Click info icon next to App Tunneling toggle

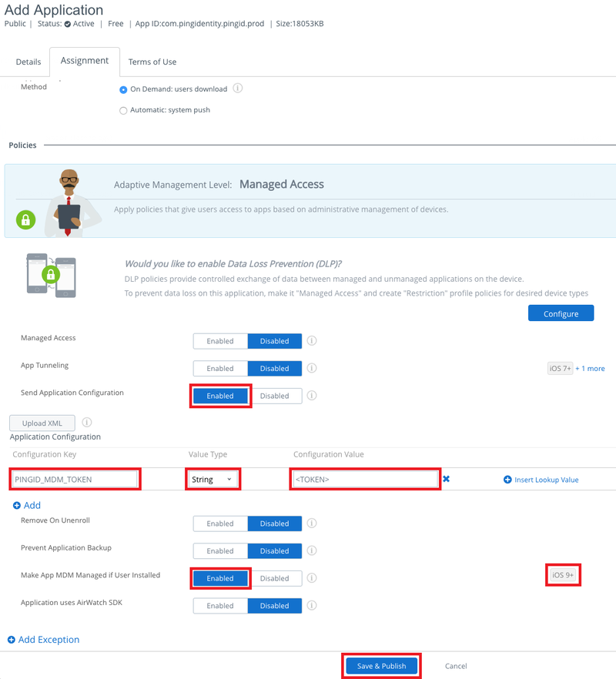(x=313, y=369)
